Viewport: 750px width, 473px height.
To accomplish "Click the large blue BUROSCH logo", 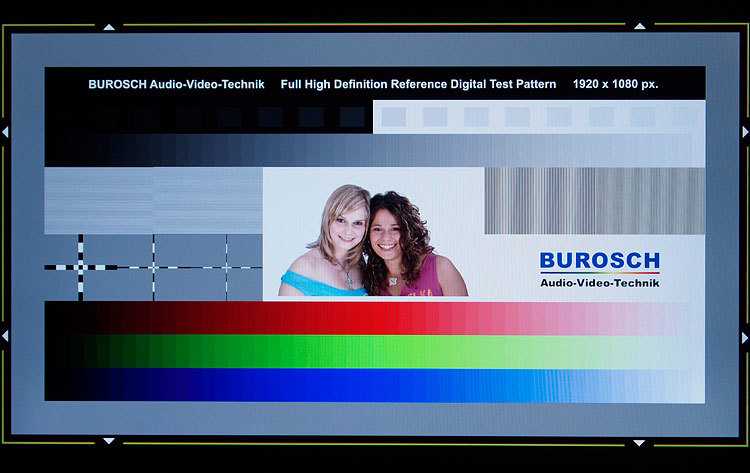I will coord(600,261).
